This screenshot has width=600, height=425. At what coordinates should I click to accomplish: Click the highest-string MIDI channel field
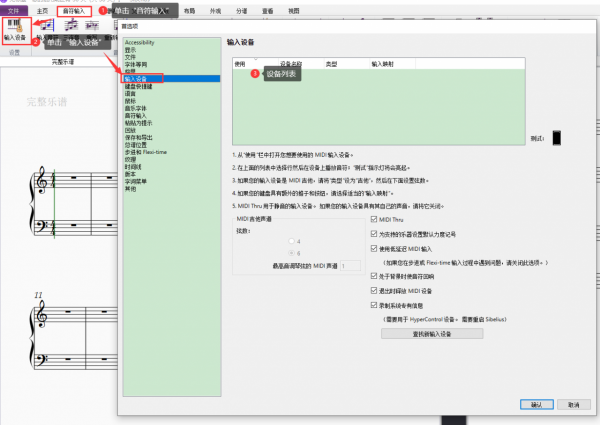pos(350,265)
